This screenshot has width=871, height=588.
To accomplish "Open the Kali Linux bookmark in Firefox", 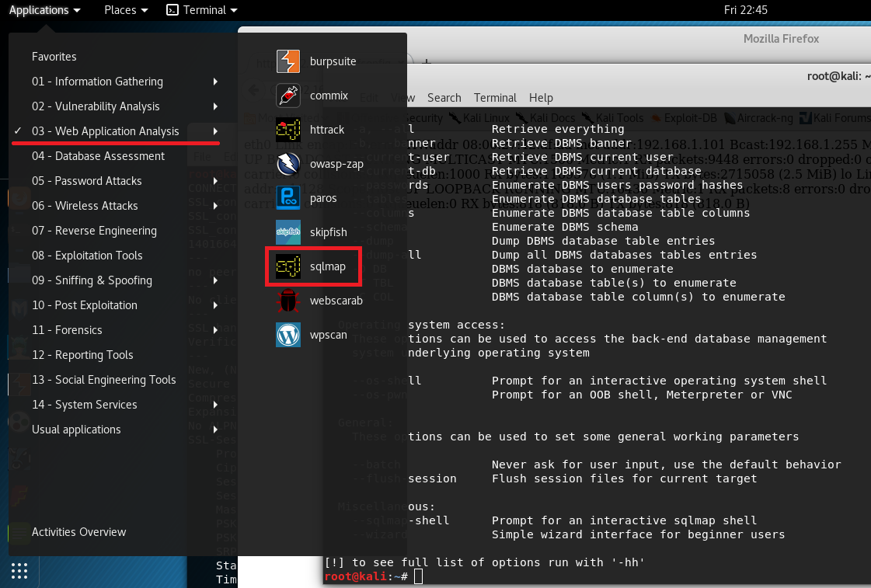I will point(479,118).
